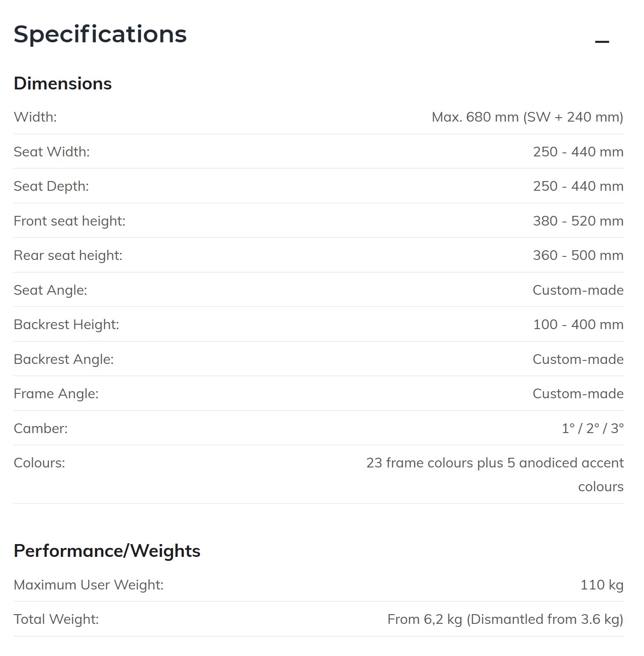The width and height of the screenshot is (644, 656).
Task: Click the Dimensions section heading
Action: 63,84
